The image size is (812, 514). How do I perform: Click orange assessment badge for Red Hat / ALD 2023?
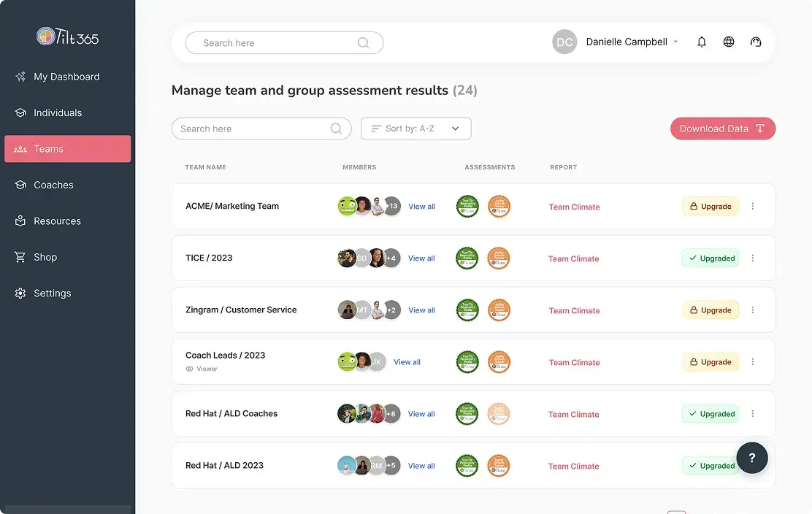499,466
